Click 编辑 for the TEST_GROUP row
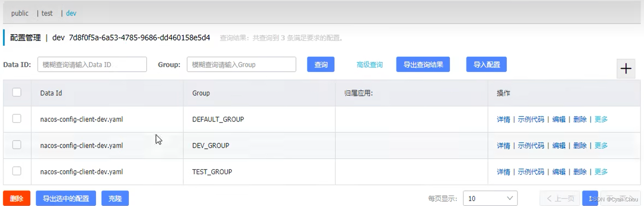Image resolution: width=644 pixels, height=206 pixels. pyautogui.click(x=559, y=172)
